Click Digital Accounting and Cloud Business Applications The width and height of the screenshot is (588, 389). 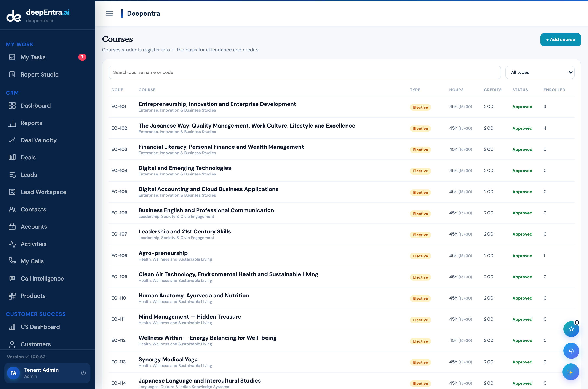pos(208,189)
